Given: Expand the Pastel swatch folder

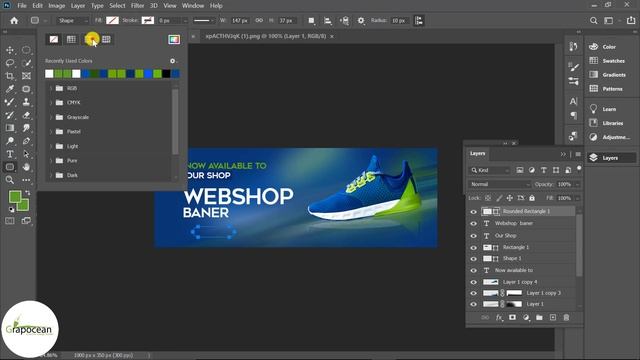Looking at the screenshot, I should (x=51, y=131).
